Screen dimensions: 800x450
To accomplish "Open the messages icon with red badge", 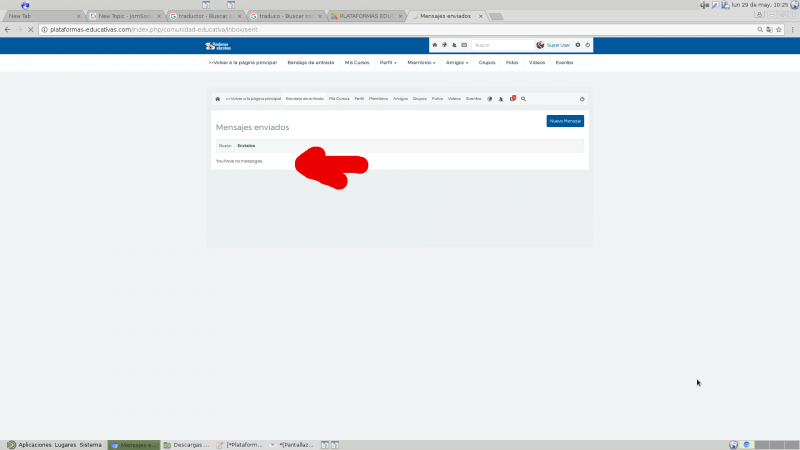I will [x=512, y=99].
